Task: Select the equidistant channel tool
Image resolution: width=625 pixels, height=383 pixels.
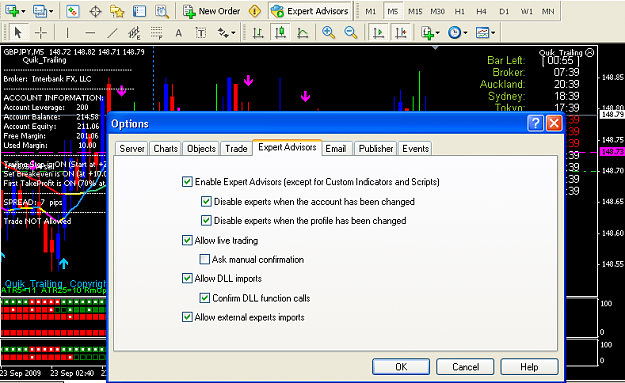Action: (x=134, y=32)
